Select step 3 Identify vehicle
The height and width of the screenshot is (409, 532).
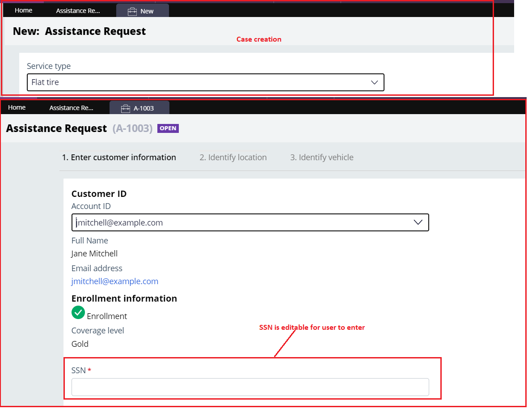(321, 157)
